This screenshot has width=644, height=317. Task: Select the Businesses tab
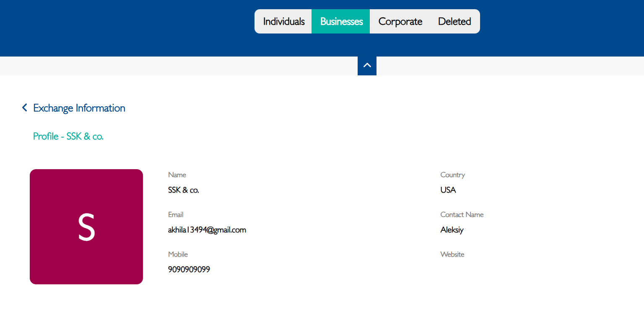point(341,21)
